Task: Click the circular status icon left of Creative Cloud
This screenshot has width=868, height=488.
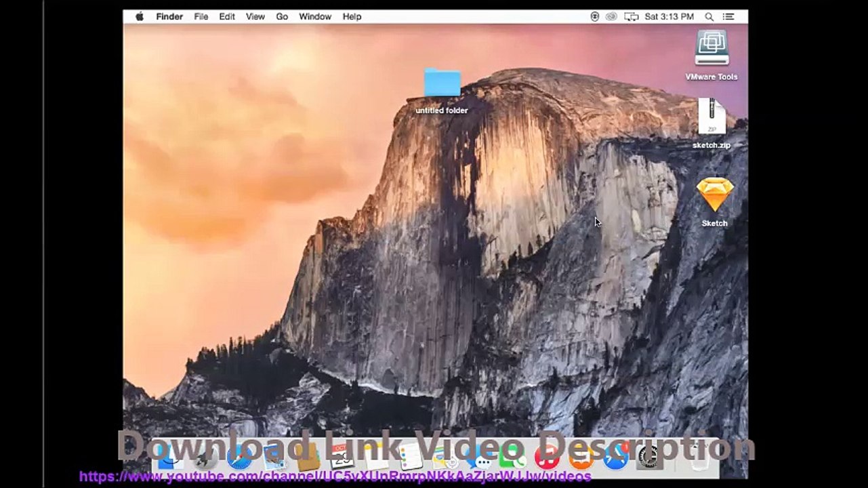Action: click(595, 16)
